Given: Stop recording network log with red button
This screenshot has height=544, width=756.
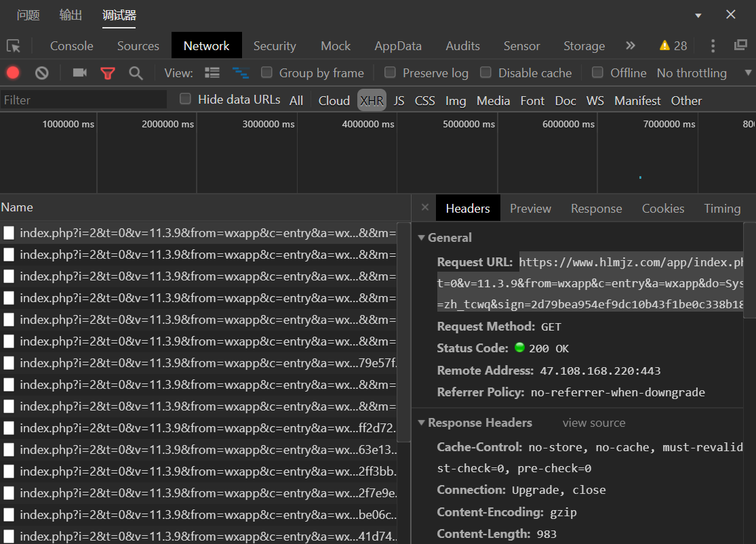Looking at the screenshot, I should click(13, 72).
